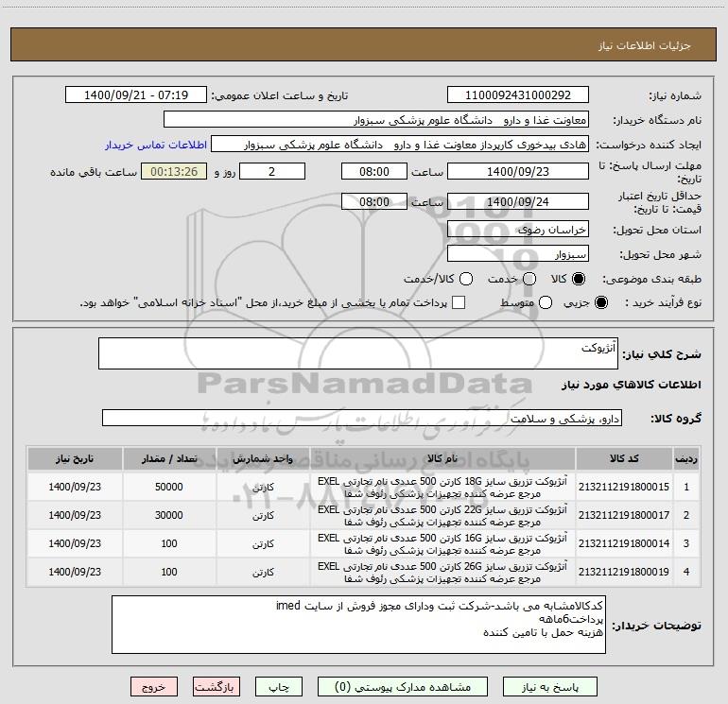
Task: Click price validity date 1400/09/24 field
Action: (x=518, y=201)
